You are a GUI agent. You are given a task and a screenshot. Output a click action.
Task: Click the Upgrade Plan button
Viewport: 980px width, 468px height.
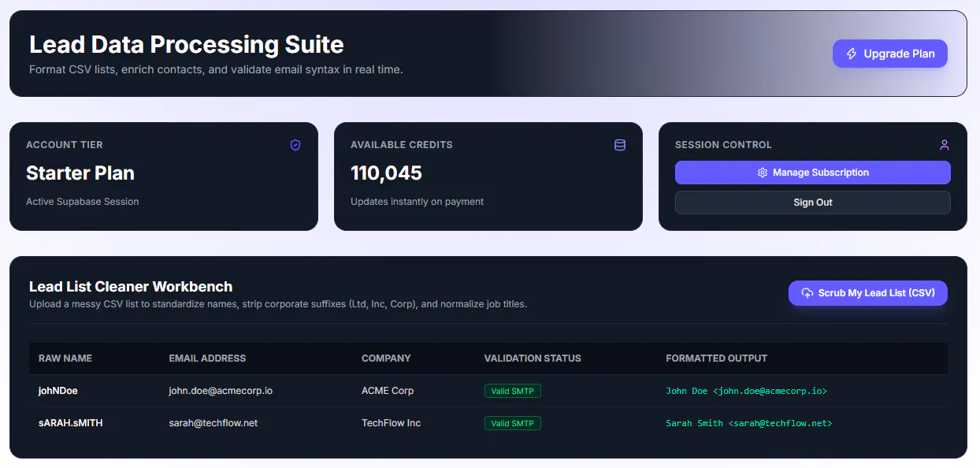(889, 54)
